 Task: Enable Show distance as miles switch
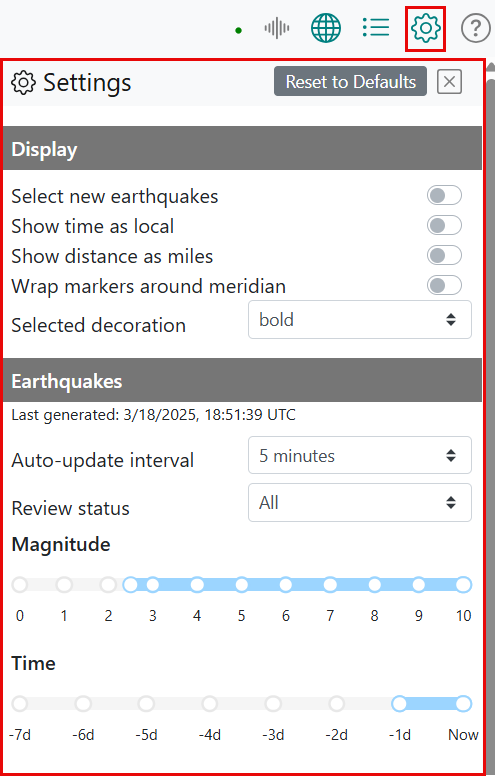point(444,256)
